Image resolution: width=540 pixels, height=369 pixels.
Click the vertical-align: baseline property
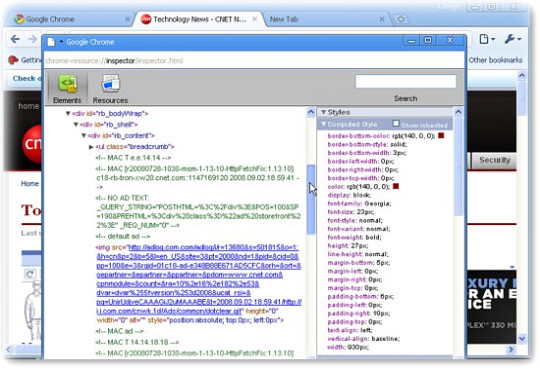click(363, 339)
